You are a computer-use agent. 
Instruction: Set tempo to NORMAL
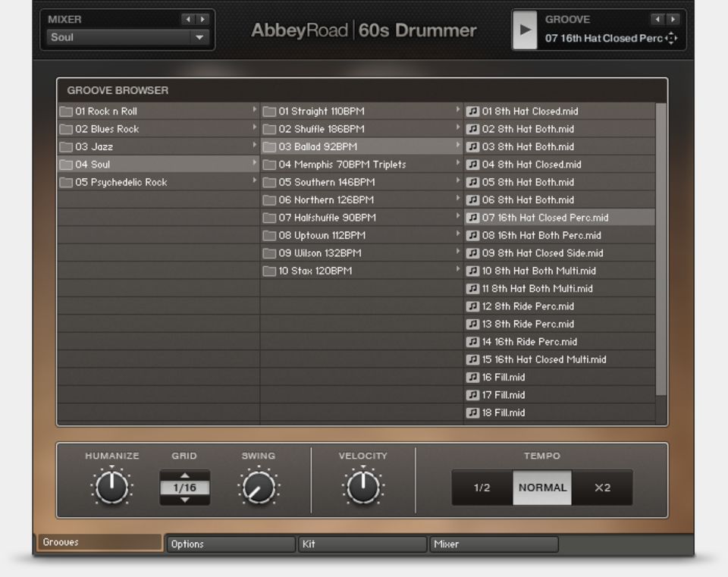[x=542, y=488]
